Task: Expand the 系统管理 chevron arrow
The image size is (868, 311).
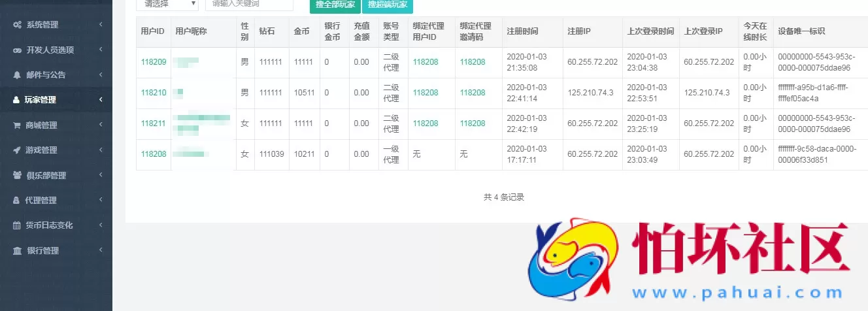Action: (101, 25)
